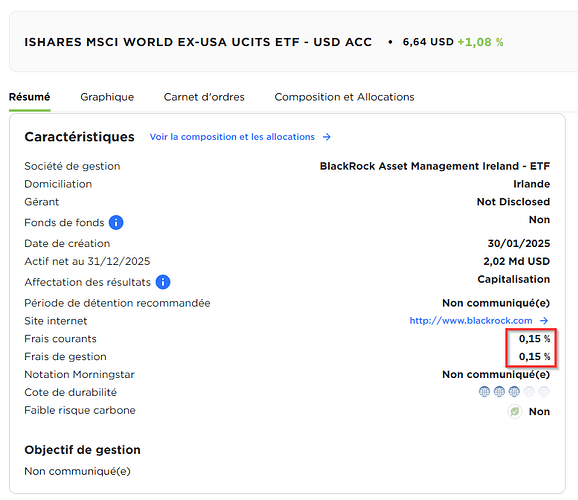Open the http://www.blackrock.com website link

click(x=471, y=321)
